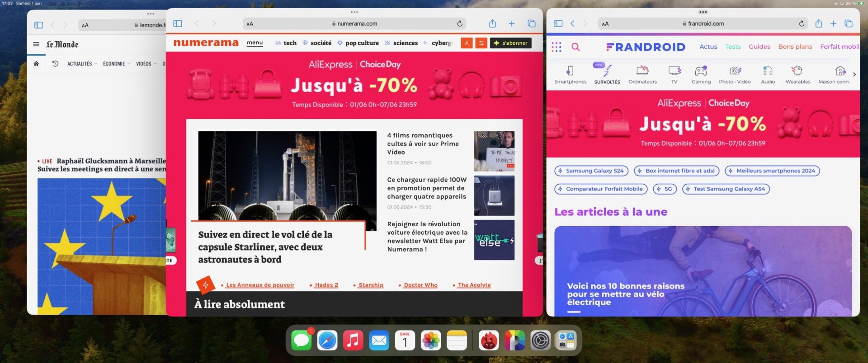Screen dimensions: 868x363
Task: Show tab overview in frandroid window
Action: pyautogui.click(x=849, y=23)
